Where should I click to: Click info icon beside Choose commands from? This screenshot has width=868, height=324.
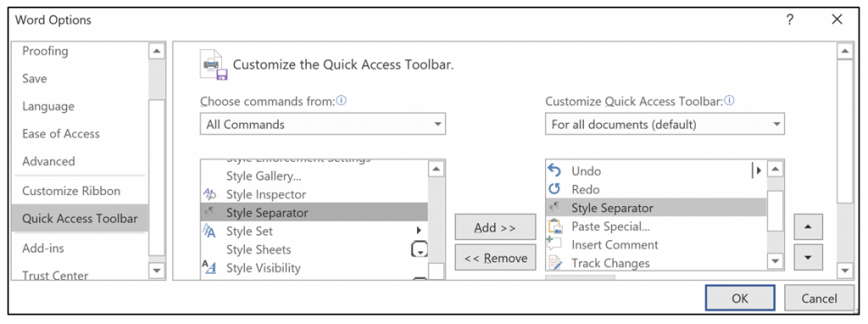click(342, 101)
